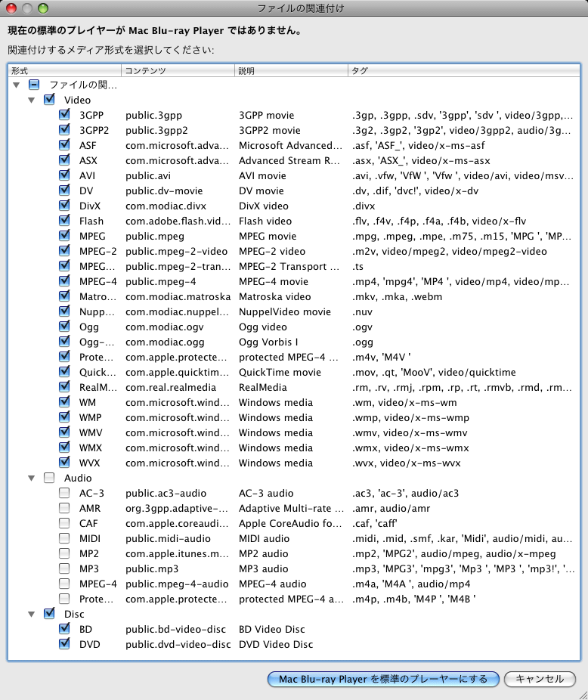Enable the MPEG-4 audio (.m4a) checkbox
Screen dimensions: 588x700
[64, 584]
